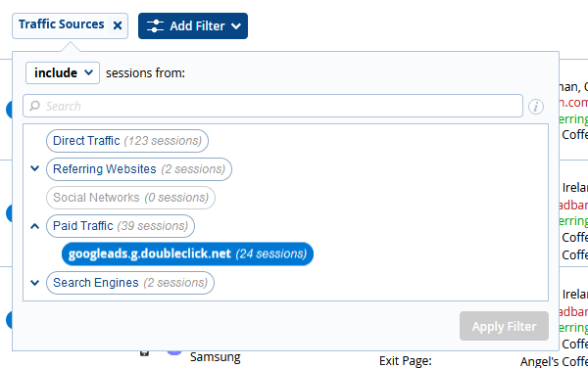Collapse the Paid Traffic group
This screenshot has height=368, width=588.
(35, 226)
